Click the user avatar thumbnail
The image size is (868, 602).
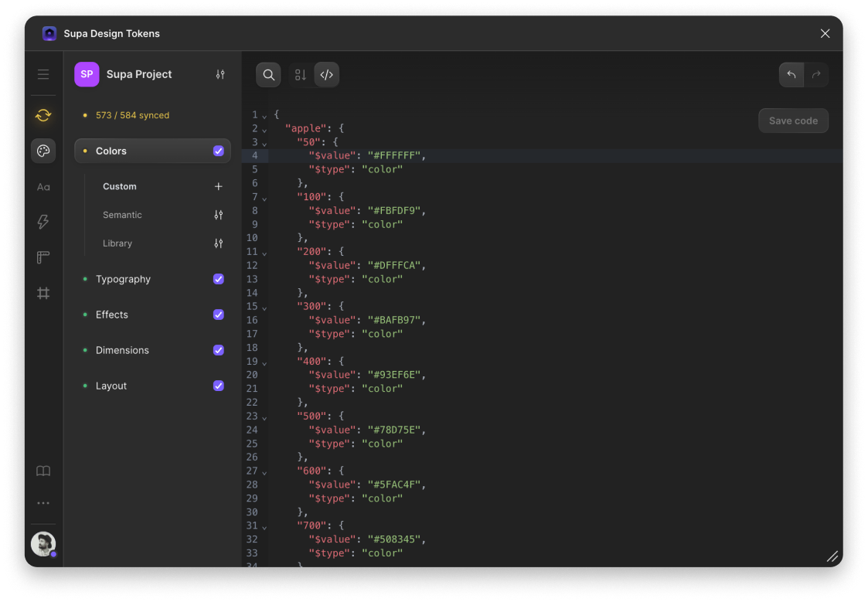click(43, 543)
